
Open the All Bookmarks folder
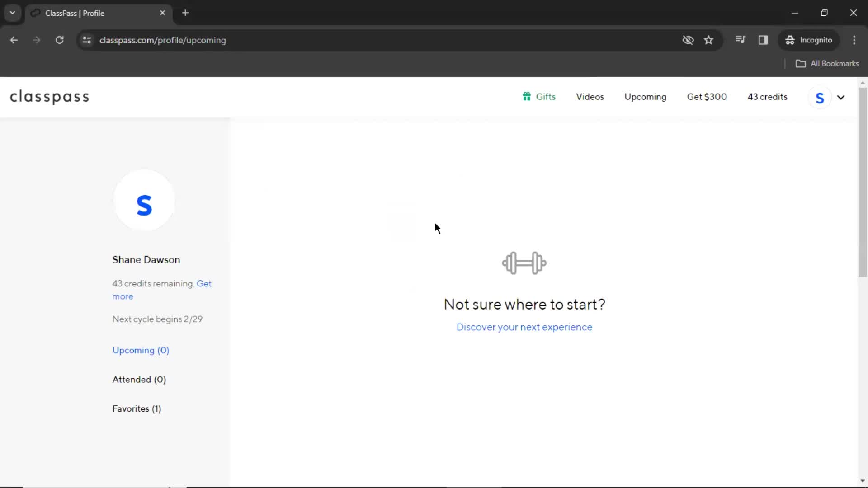pos(827,64)
